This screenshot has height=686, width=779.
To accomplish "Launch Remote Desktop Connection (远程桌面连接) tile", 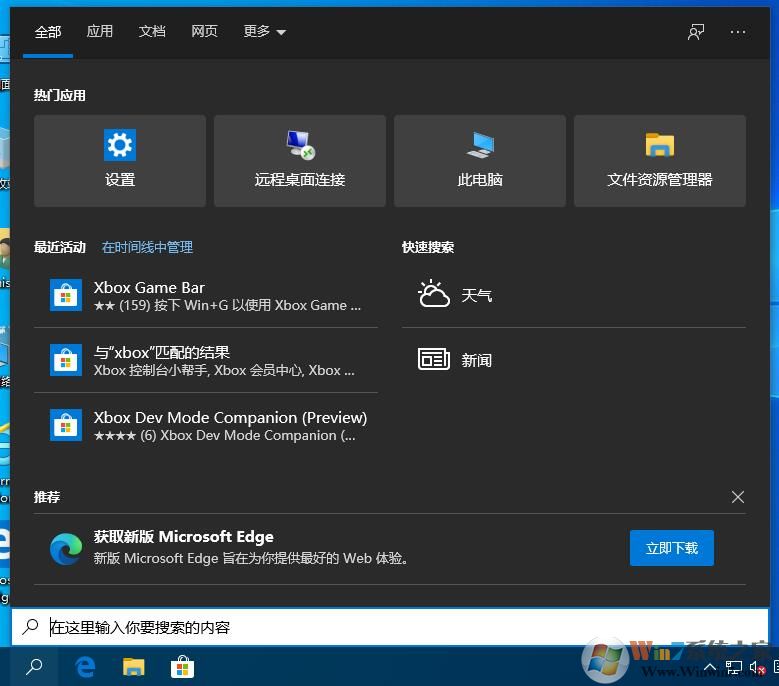I will pos(300,160).
